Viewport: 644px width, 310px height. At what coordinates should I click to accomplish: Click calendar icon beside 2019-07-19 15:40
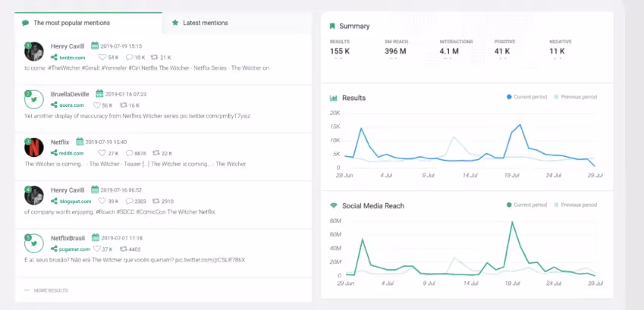click(80, 142)
